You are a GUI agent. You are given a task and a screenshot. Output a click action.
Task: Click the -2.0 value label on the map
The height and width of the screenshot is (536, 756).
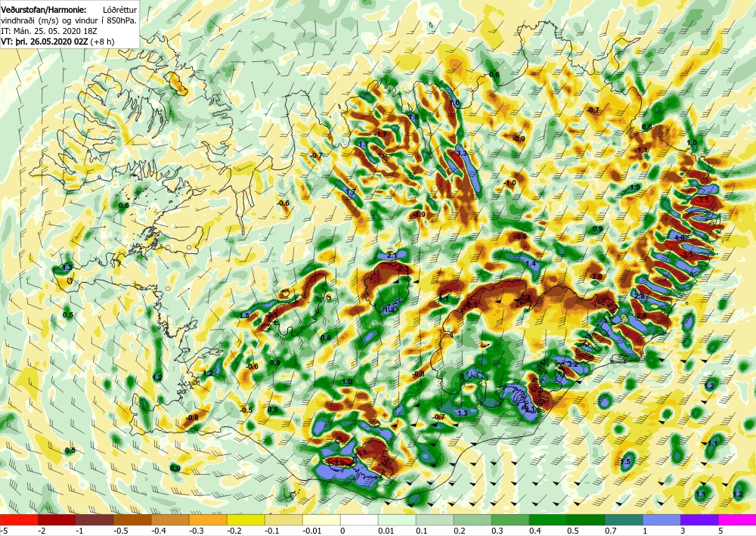pos(597,276)
